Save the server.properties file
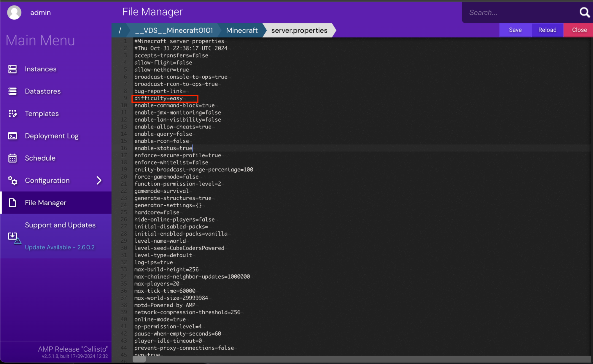Image resolution: width=593 pixels, height=364 pixels. pyautogui.click(x=515, y=30)
